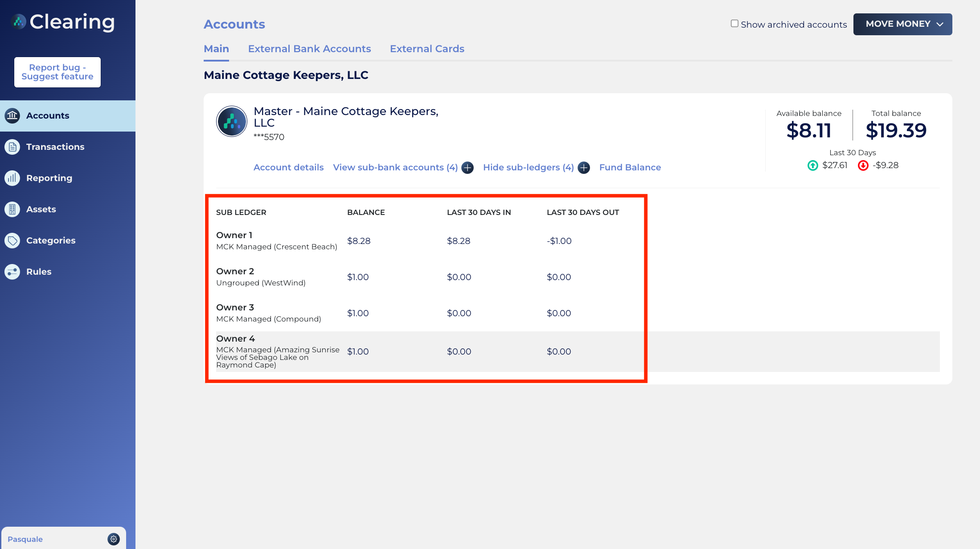Click the Fund Balance link
Screen dimensions: 980x549
(630, 168)
